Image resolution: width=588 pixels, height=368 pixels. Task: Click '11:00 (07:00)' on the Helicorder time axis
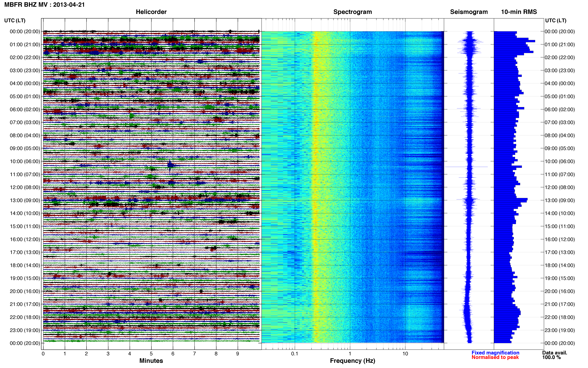[25, 174]
